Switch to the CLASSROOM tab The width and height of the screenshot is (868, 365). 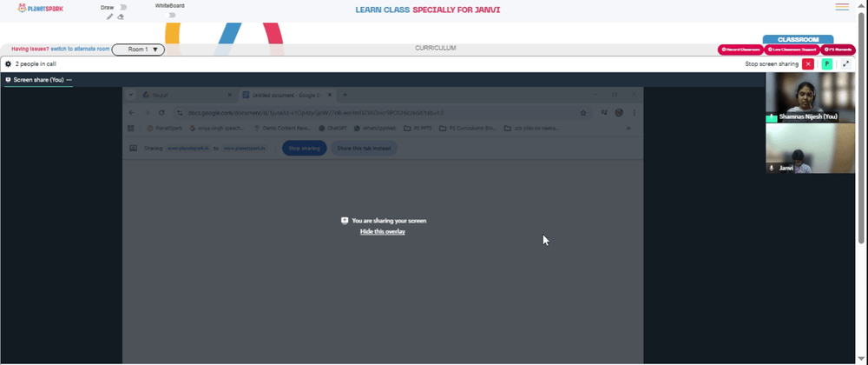pyautogui.click(x=798, y=40)
